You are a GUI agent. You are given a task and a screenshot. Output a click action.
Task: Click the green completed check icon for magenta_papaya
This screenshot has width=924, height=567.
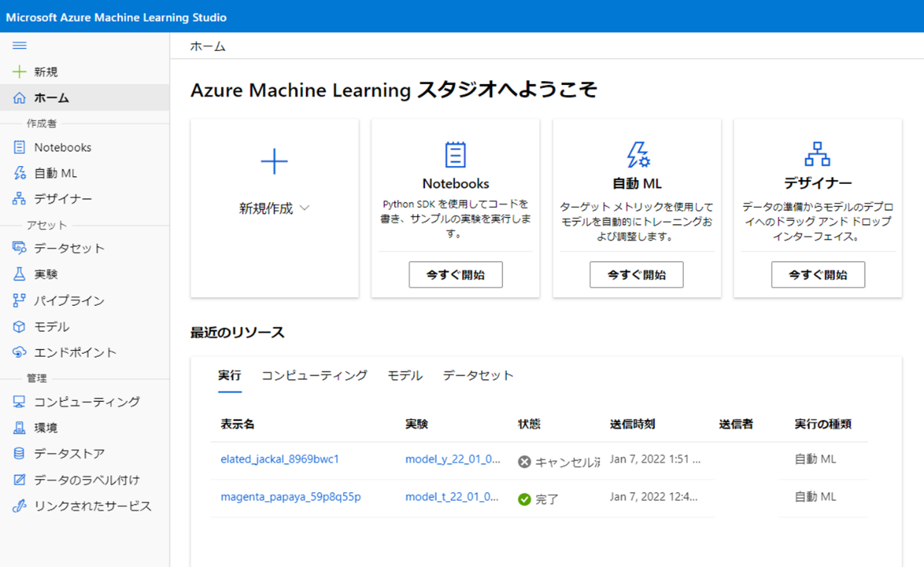click(525, 500)
